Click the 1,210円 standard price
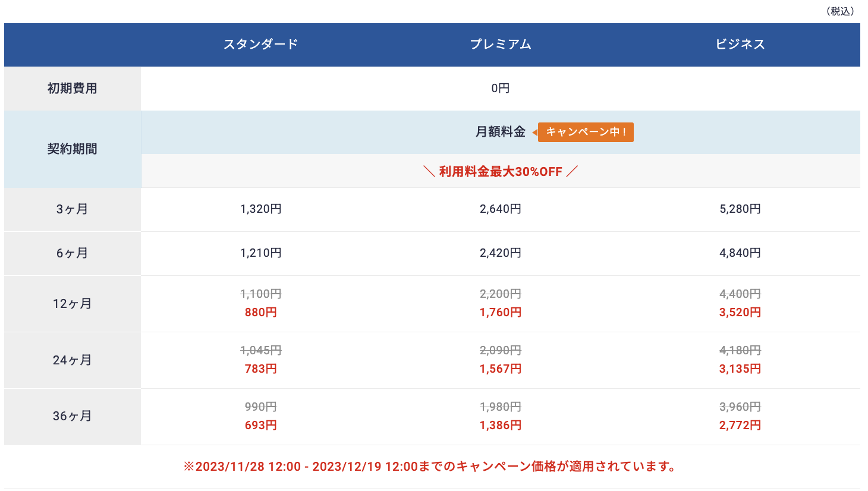This screenshot has height=491, width=868. coord(261,253)
